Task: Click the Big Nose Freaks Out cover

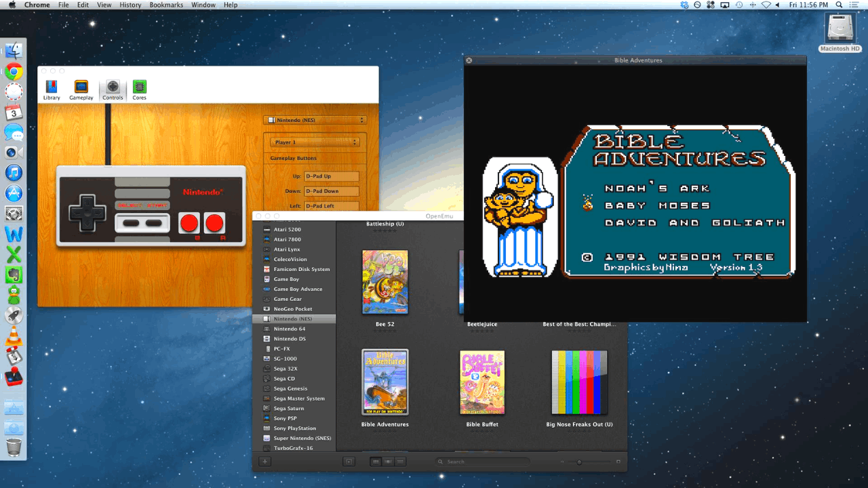Action: pos(579,382)
